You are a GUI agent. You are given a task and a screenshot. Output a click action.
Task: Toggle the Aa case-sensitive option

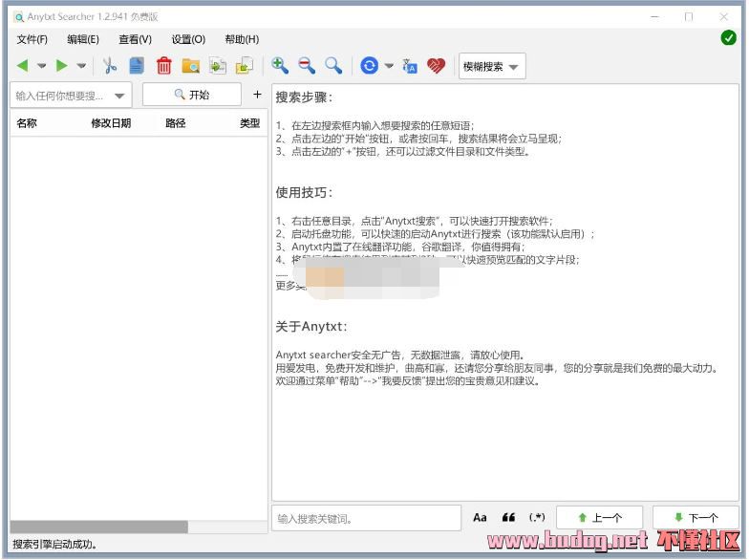click(x=480, y=518)
